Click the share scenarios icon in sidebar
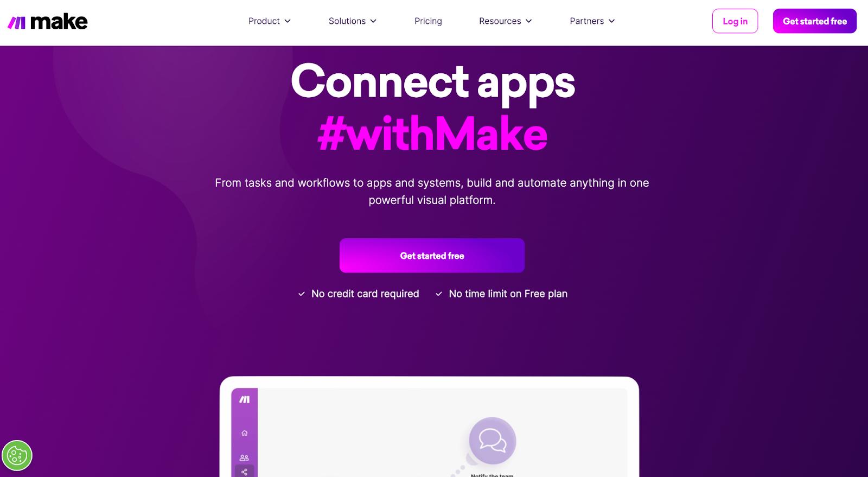This screenshot has width=868, height=477. (x=245, y=472)
